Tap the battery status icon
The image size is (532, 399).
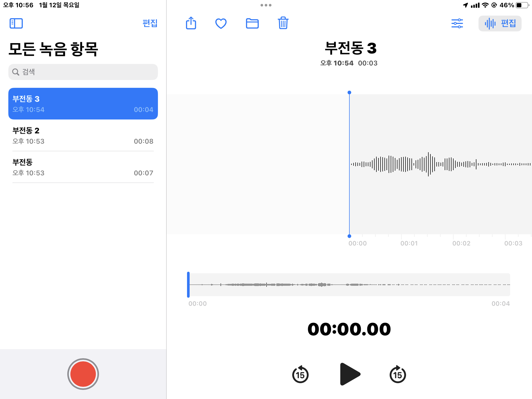pyautogui.click(x=522, y=5)
